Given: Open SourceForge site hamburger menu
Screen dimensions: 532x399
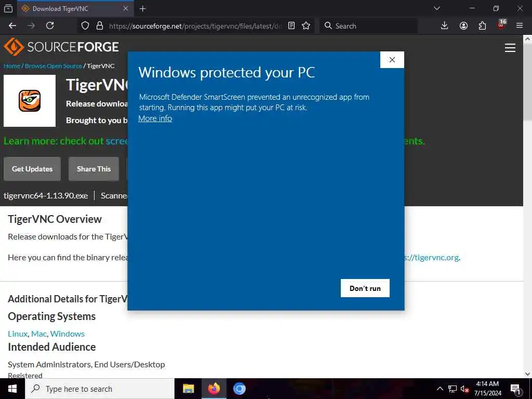Looking at the screenshot, I should pyautogui.click(x=510, y=48).
